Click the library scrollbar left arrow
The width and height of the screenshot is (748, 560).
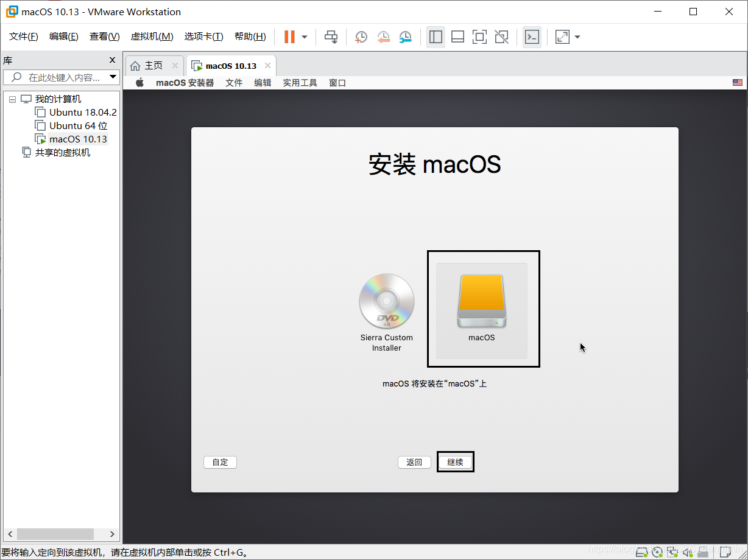[x=9, y=534]
